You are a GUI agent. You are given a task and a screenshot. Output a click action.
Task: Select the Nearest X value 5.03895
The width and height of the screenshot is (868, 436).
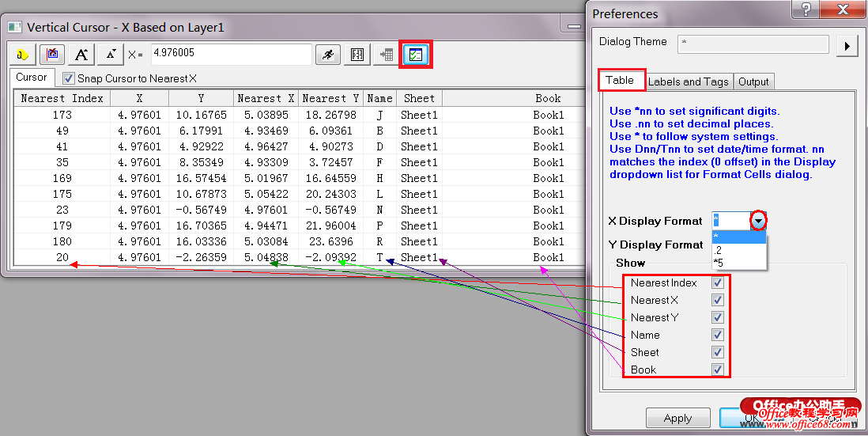[x=266, y=115]
